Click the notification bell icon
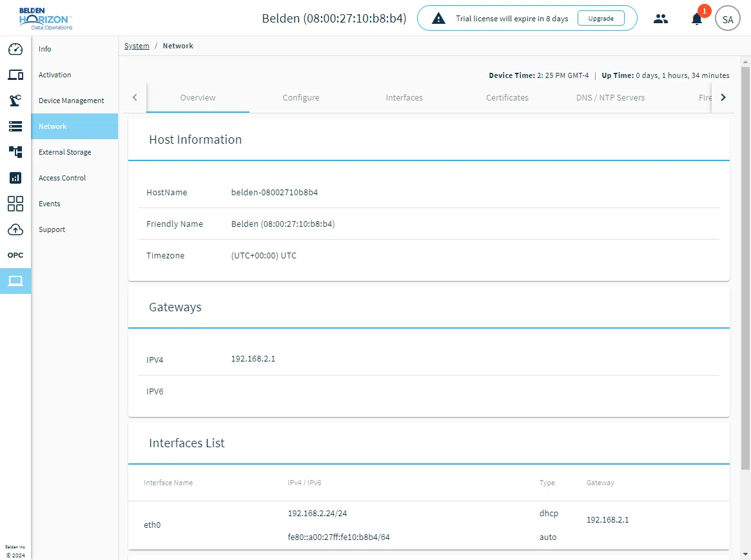This screenshot has height=560, width=751. 697,19
